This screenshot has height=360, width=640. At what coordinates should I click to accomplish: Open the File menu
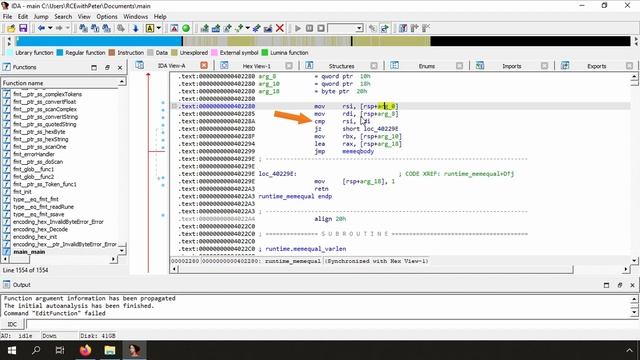point(7,17)
